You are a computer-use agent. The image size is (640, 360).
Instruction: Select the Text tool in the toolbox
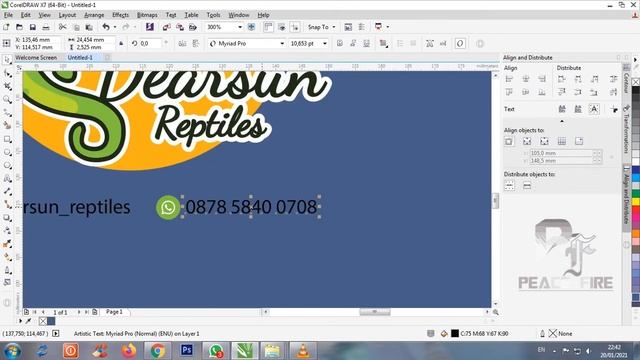pyautogui.click(x=7, y=178)
